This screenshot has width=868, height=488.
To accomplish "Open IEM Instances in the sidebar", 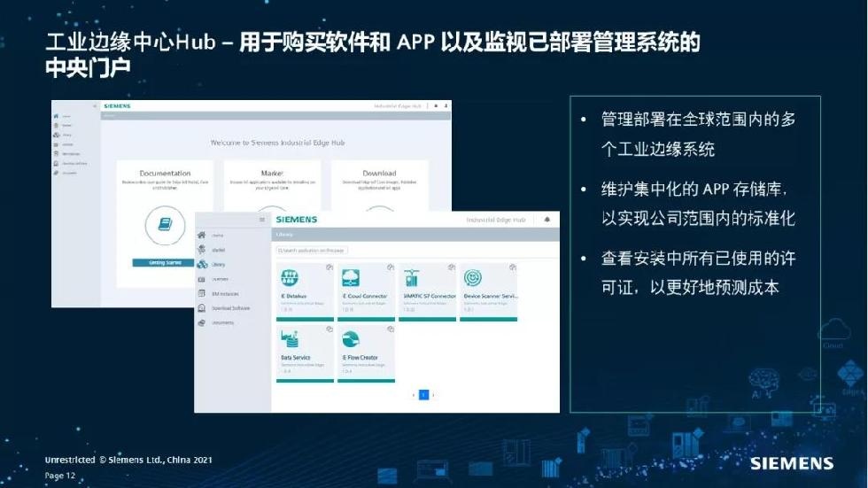I will pos(224,294).
